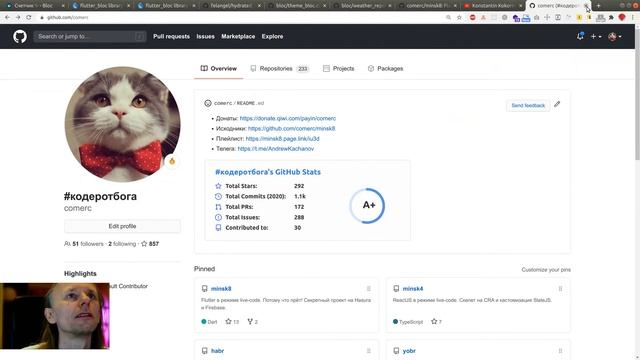This screenshot has width=640, height=360.
Task: Grab the drag handle on minsk8 card
Action: click(x=369, y=289)
